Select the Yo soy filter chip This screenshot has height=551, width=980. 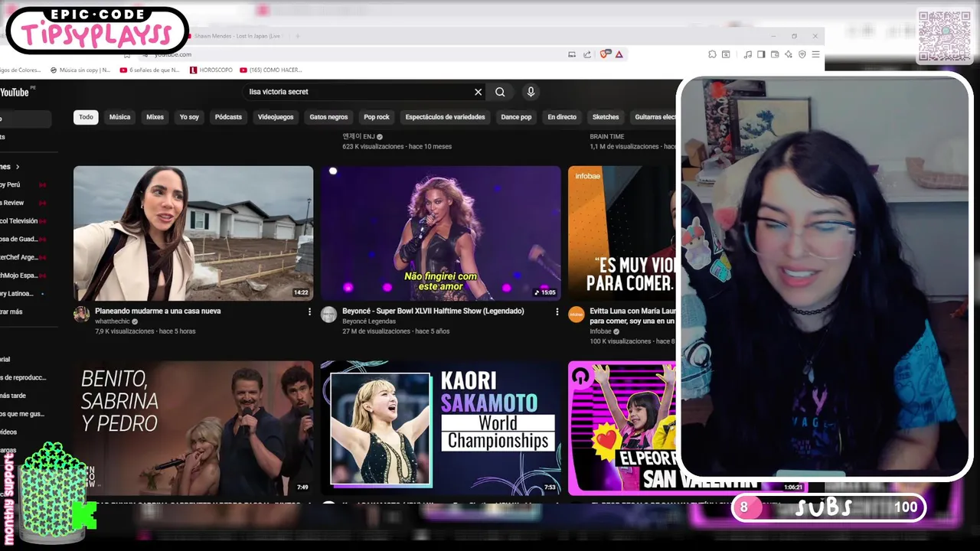coord(189,117)
